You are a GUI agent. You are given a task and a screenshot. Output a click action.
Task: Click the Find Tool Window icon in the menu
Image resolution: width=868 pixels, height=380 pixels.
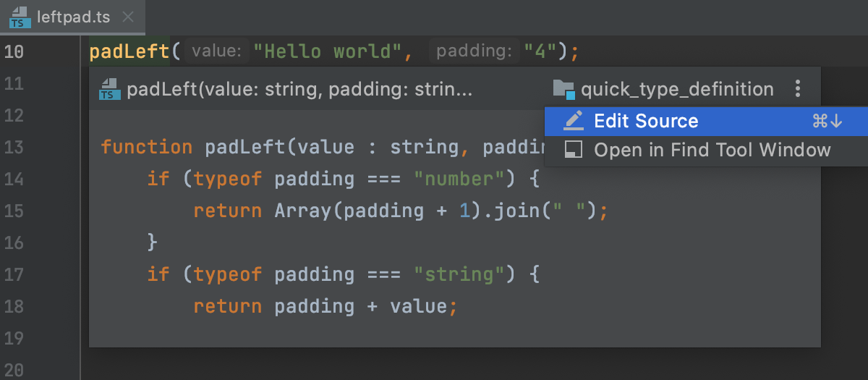[574, 150]
